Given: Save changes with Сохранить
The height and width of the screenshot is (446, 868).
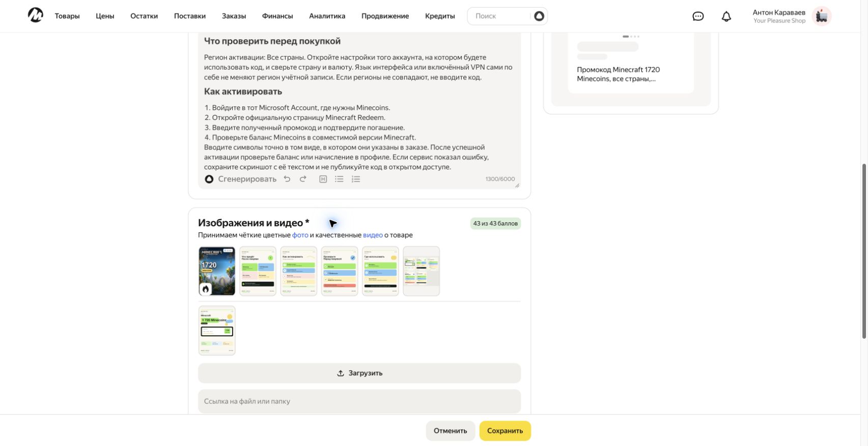Looking at the screenshot, I should pyautogui.click(x=505, y=431).
